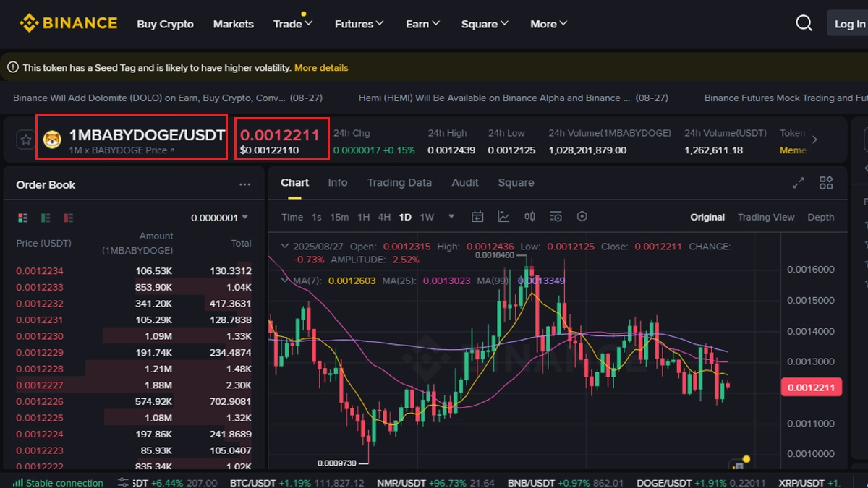Open technical indicators line-chart icon

503,217
